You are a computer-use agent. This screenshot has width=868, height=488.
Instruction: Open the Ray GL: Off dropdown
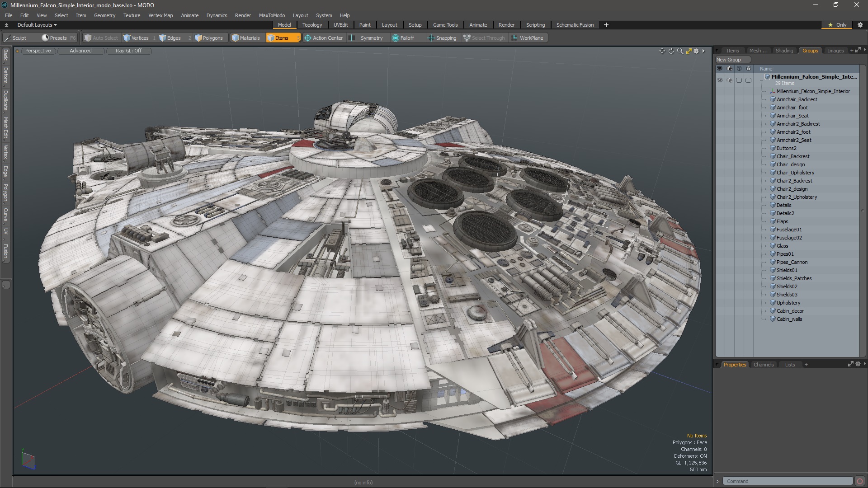pyautogui.click(x=128, y=51)
